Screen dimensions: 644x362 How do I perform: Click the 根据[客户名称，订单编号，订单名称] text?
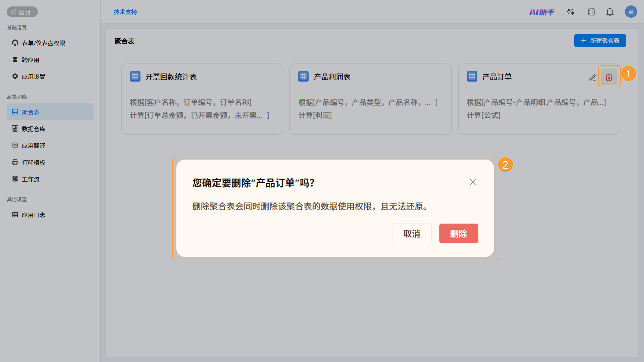[x=191, y=102]
